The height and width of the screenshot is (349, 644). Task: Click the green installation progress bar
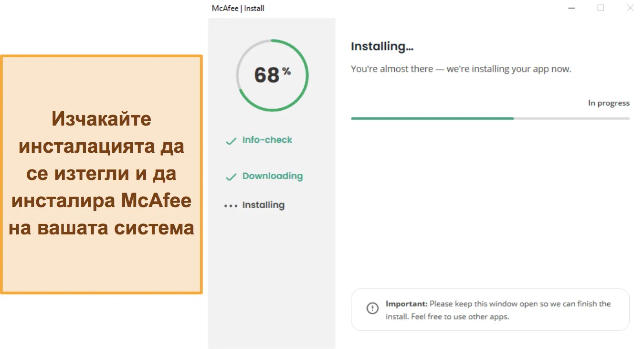tap(432, 118)
